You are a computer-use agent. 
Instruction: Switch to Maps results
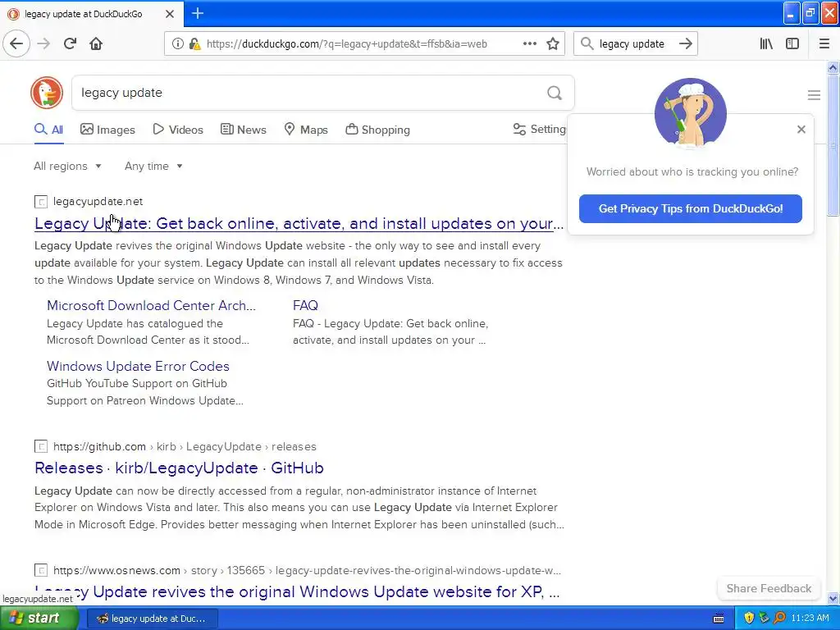click(306, 130)
